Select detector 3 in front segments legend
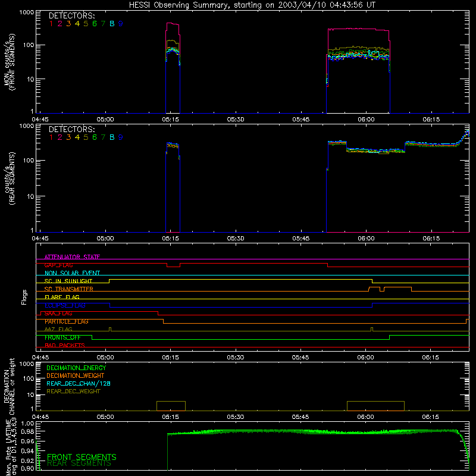The image size is (476, 476). click(x=68, y=24)
